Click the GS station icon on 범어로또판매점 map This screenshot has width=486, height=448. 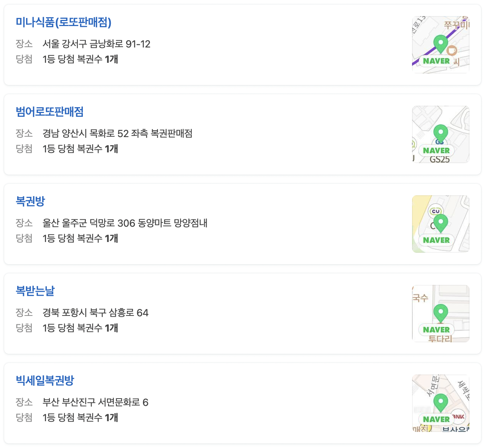tap(439, 142)
